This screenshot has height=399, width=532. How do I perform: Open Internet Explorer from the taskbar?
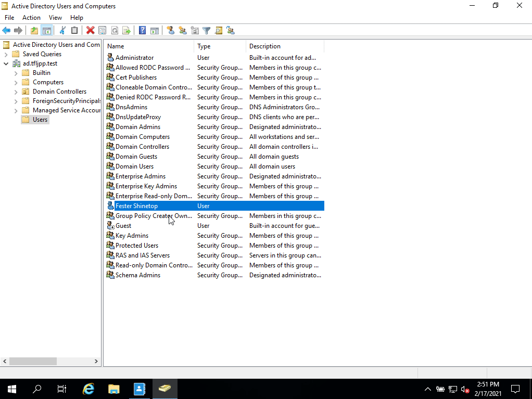point(88,389)
